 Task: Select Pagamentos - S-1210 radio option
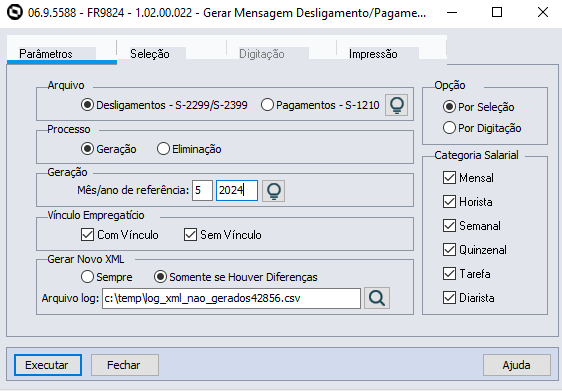pos(320,105)
